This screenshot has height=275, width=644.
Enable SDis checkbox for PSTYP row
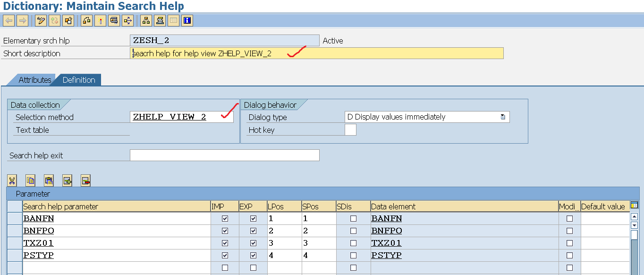tap(353, 256)
